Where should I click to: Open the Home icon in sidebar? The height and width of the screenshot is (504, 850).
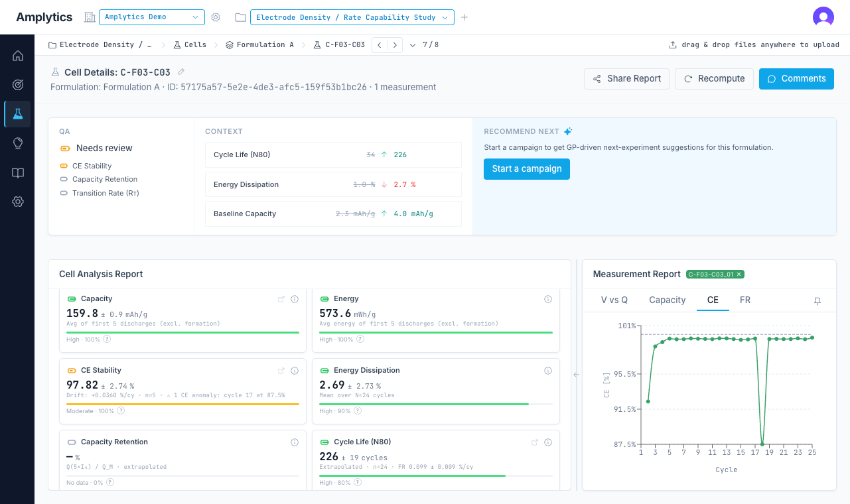click(x=18, y=56)
